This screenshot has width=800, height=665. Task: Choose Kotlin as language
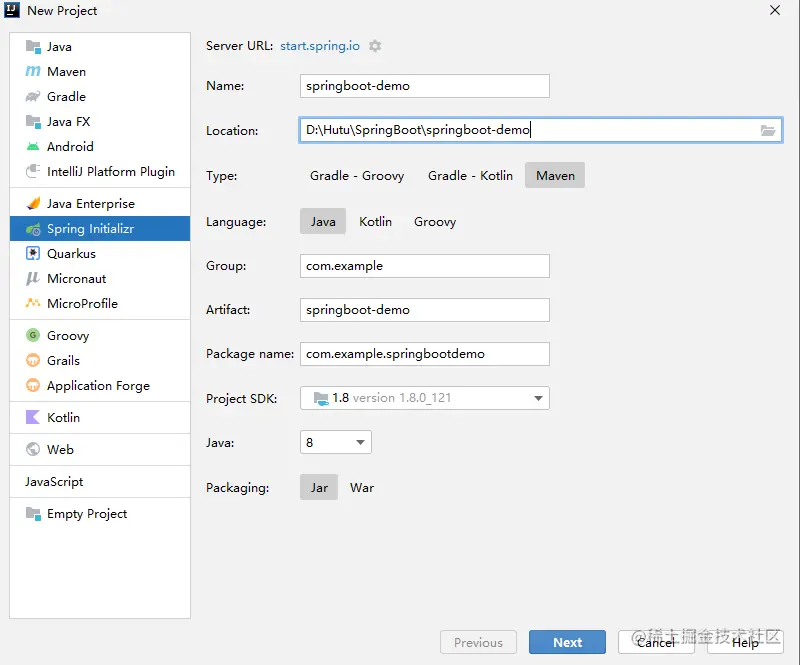(376, 221)
